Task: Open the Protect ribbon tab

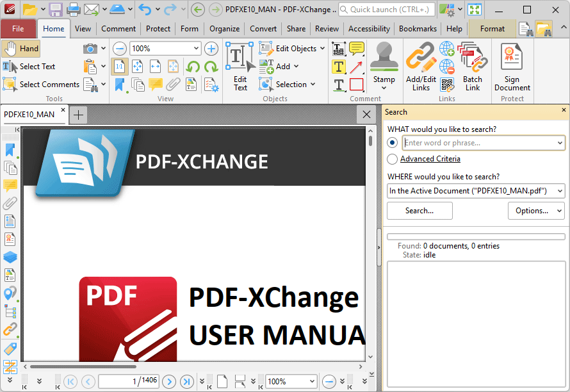Action: tap(158, 29)
